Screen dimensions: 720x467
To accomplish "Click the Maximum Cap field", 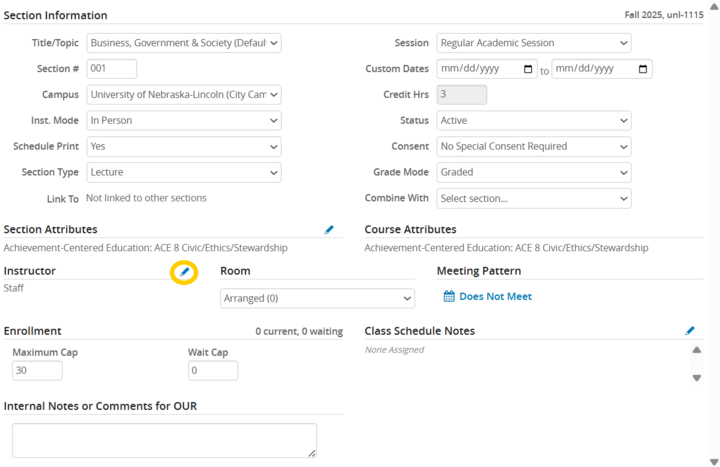I will point(37,371).
